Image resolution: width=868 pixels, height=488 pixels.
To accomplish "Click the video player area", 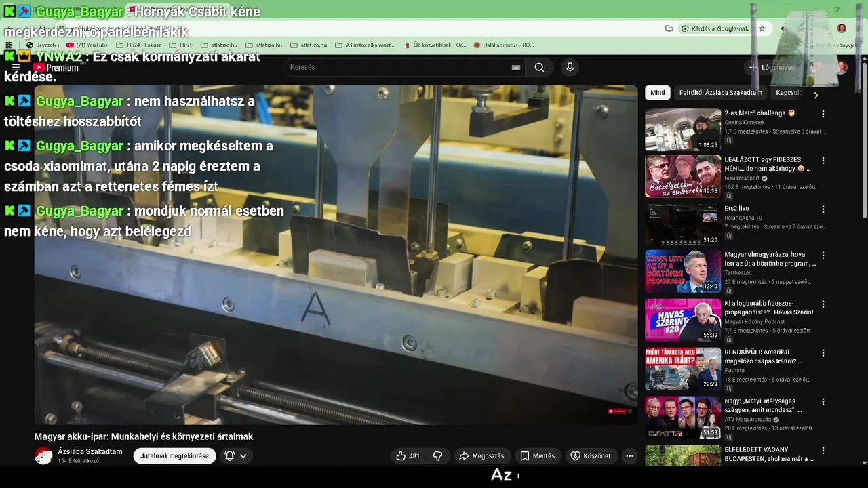I will (x=336, y=255).
